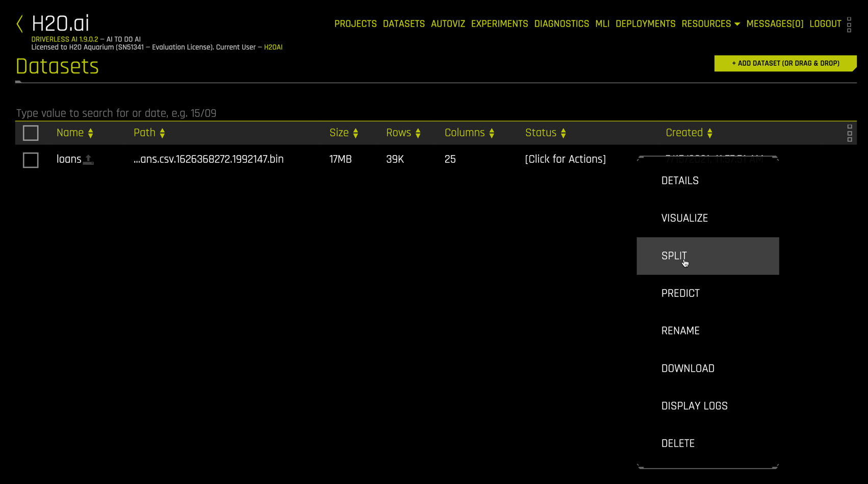Sort datasets by Created arrows
The width and height of the screenshot is (868, 484).
coord(709,133)
